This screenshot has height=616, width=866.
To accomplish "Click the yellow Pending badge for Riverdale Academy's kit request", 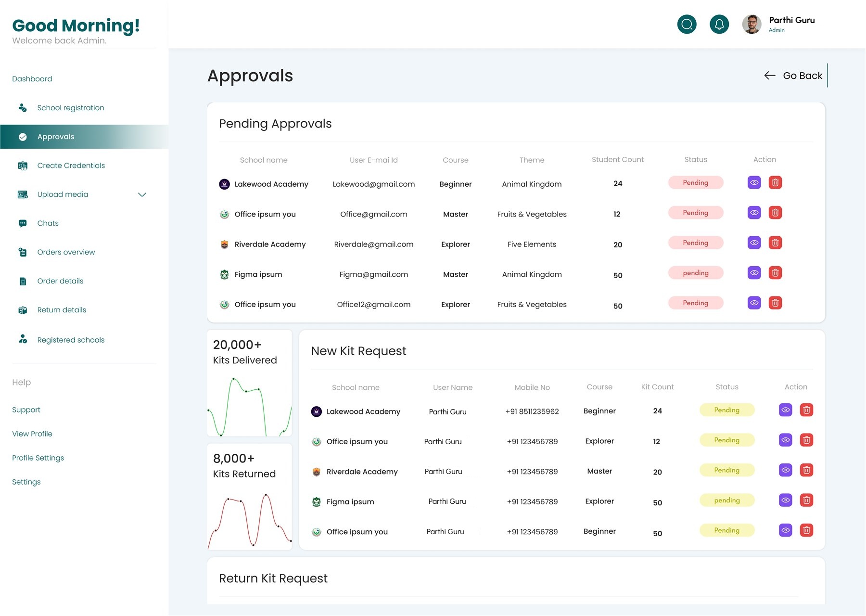I will click(727, 470).
